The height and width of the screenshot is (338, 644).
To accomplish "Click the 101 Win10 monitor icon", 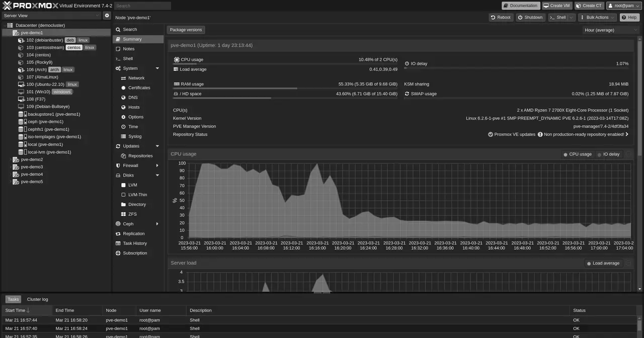I will pyautogui.click(x=21, y=92).
